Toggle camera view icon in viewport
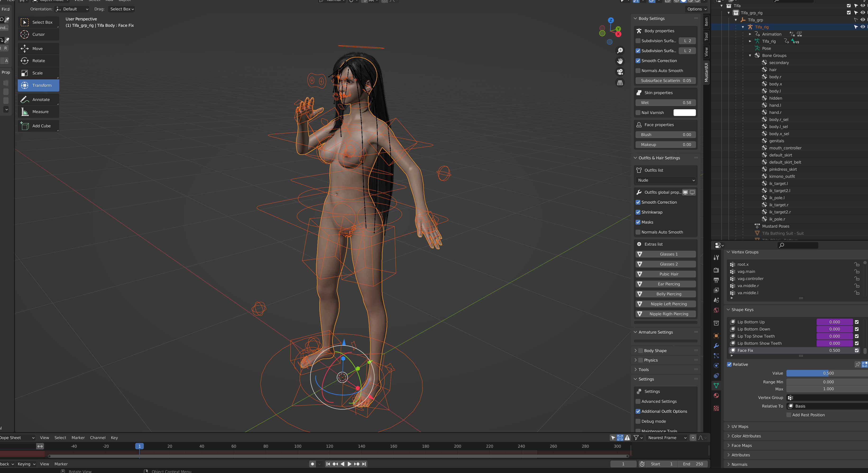 tap(620, 72)
